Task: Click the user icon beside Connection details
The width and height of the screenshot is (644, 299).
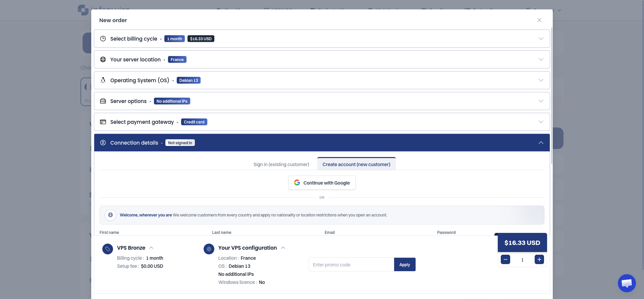Action: coord(103,143)
